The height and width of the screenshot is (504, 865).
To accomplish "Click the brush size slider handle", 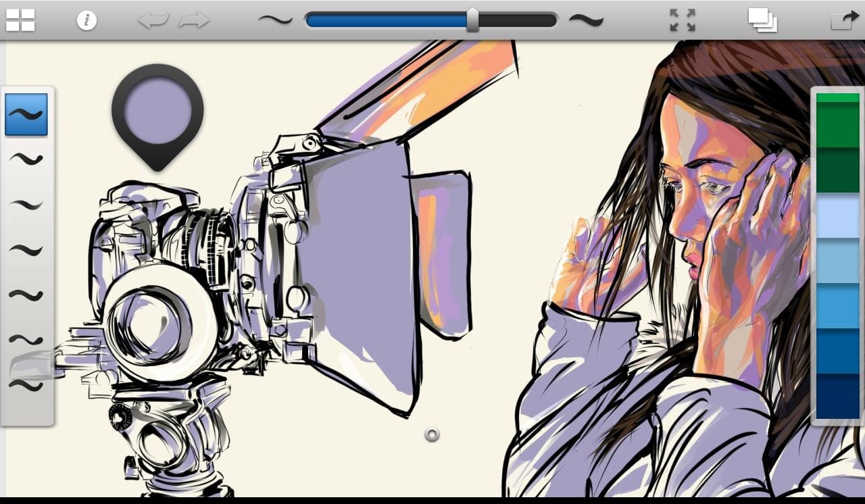I will tap(472, 20).
